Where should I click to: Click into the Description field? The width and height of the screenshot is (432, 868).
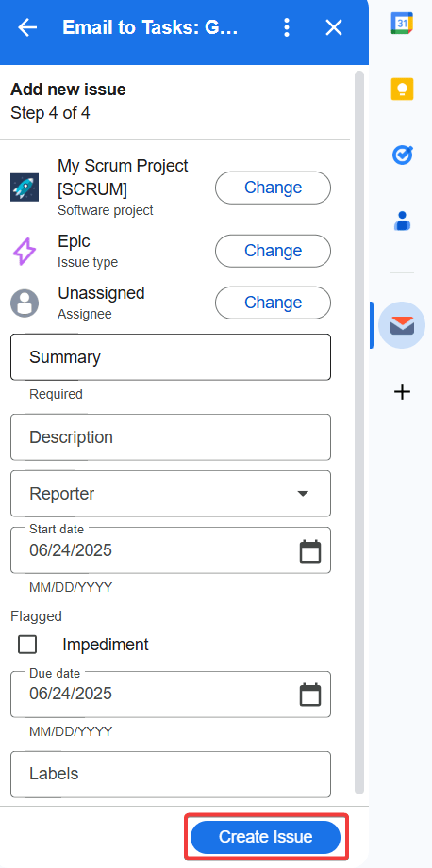click(x=171, y=437)
